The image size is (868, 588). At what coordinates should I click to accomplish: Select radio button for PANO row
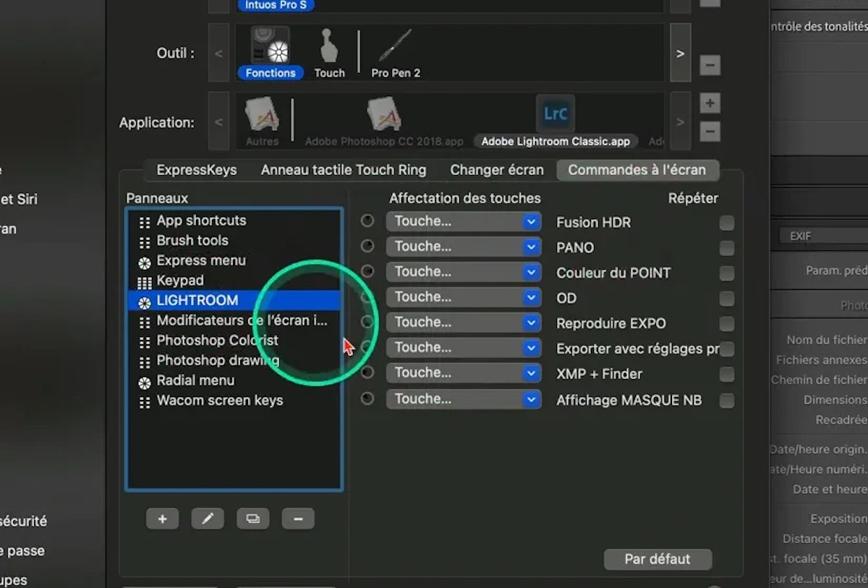click(367, 246)
